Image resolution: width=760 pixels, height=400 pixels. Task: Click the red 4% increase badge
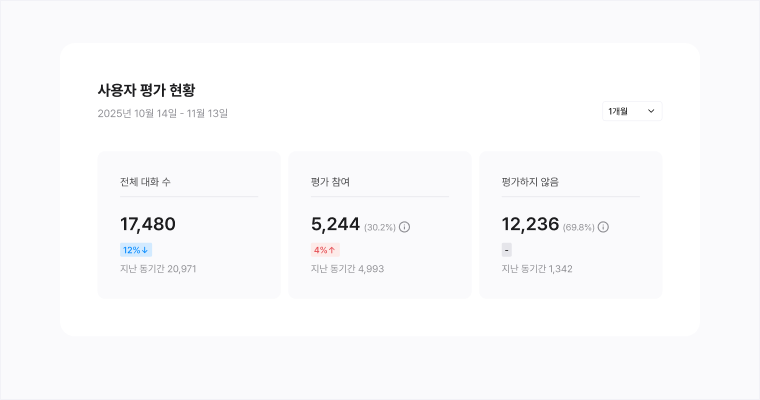(325, 250)
